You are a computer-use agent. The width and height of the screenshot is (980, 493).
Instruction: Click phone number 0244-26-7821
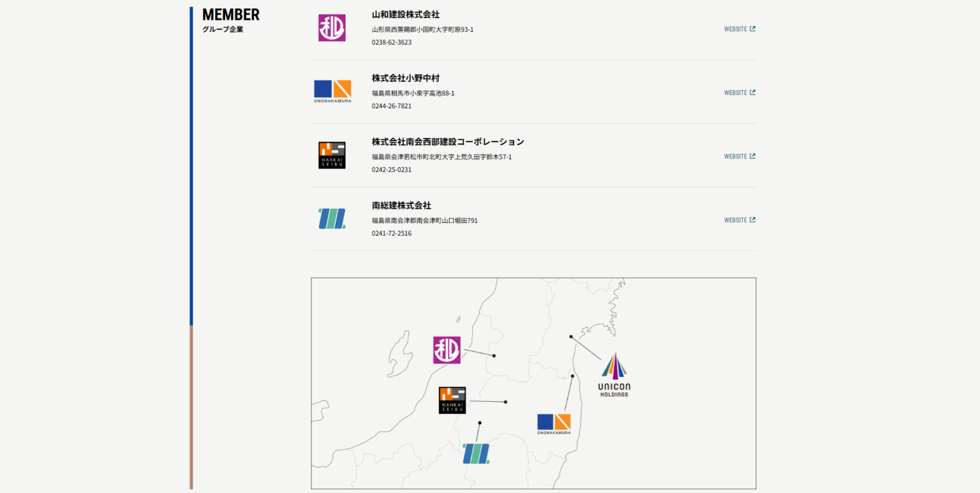(x=392, y=106)
